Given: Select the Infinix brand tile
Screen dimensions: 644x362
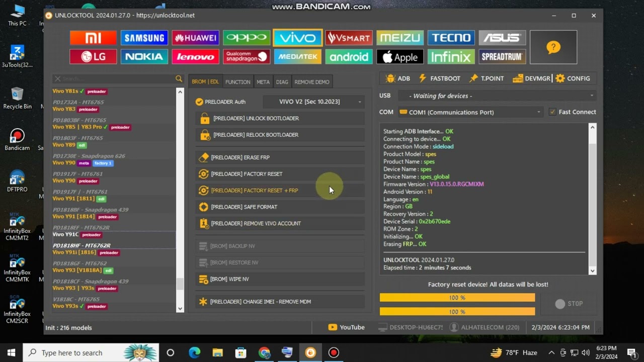Looking at the screenshot, I should pyautogui.click(x=451, y=57).
